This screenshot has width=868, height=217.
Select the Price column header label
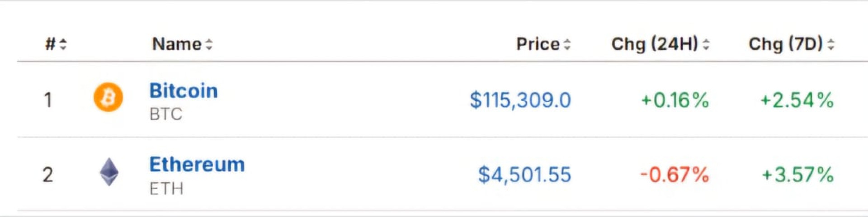pyautogui.click(x=538, y=44)
